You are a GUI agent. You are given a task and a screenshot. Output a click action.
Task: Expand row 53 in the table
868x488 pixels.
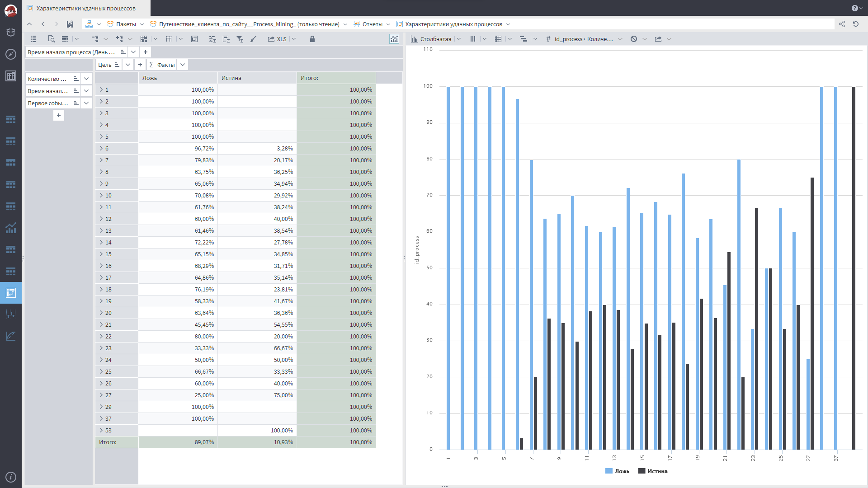(x=101, y=430)
